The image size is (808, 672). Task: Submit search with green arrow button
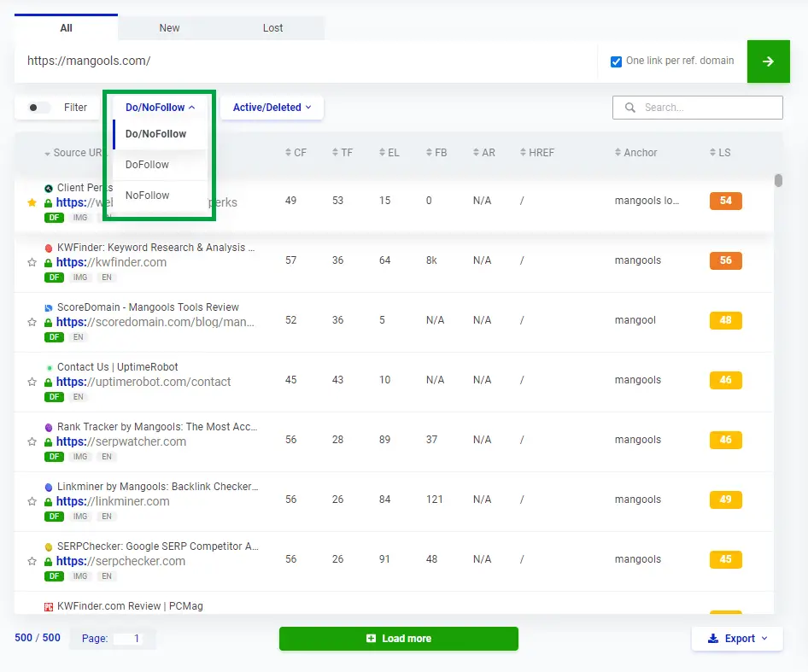click(x=768, y=61)
